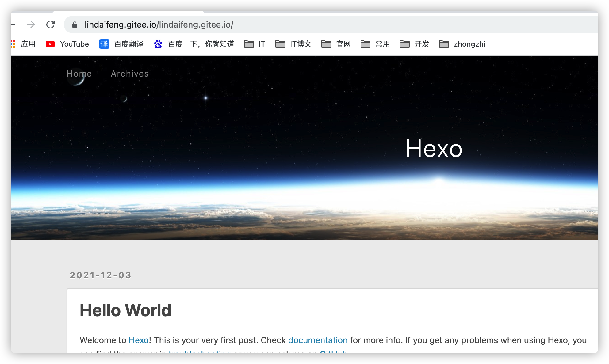Open the Apps grid bookmark icon
This screenshot has width=609, height=364.
click(13, 44)
